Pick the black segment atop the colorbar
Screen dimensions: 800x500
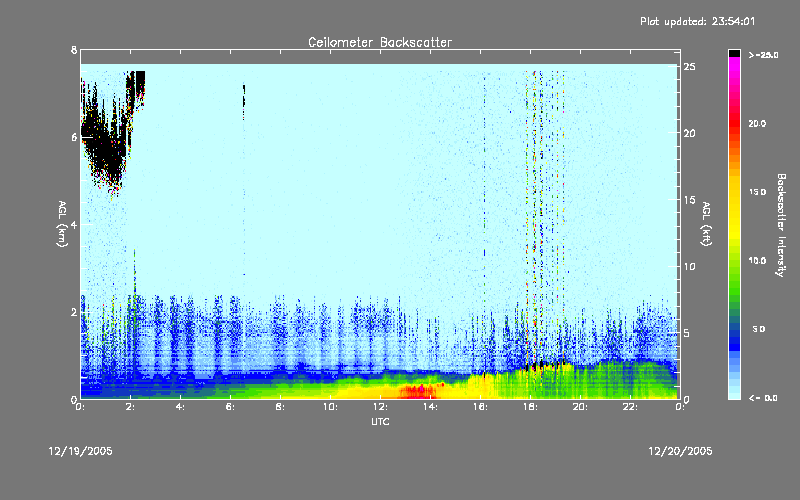click(x=734, y=53)
